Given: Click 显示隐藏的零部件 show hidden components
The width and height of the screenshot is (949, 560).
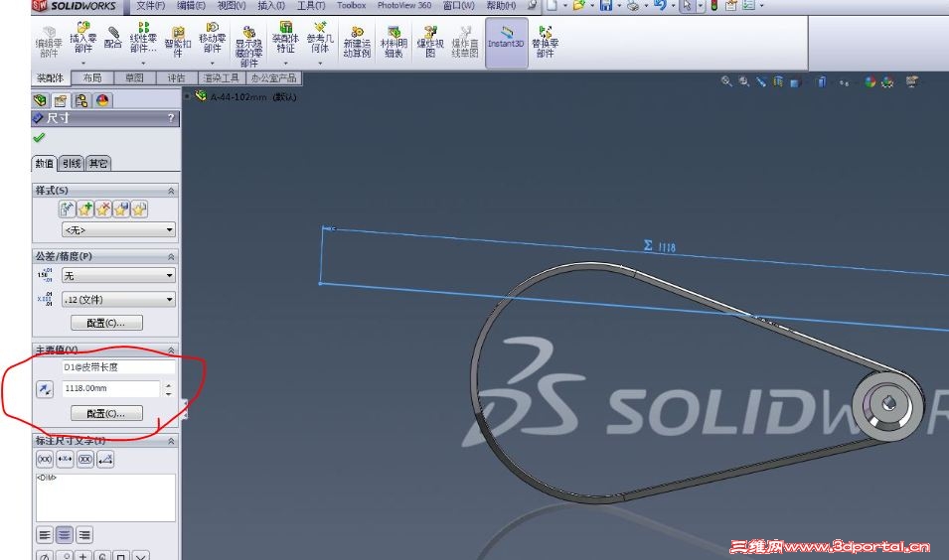Looking at the screenshot, I should coord(248,46).
